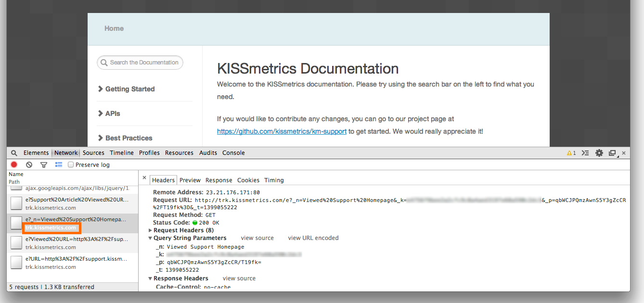This screenshot has height=303, width=644.
Task: Open the Preview tab of the request
Action: [190, 180]
